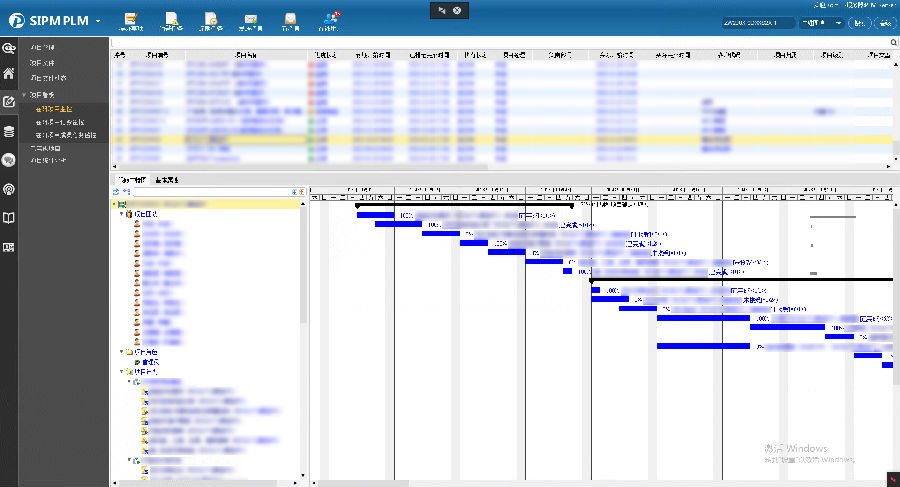
Task: Collapse the expanded group in left navigation
Action: point(24,95)
